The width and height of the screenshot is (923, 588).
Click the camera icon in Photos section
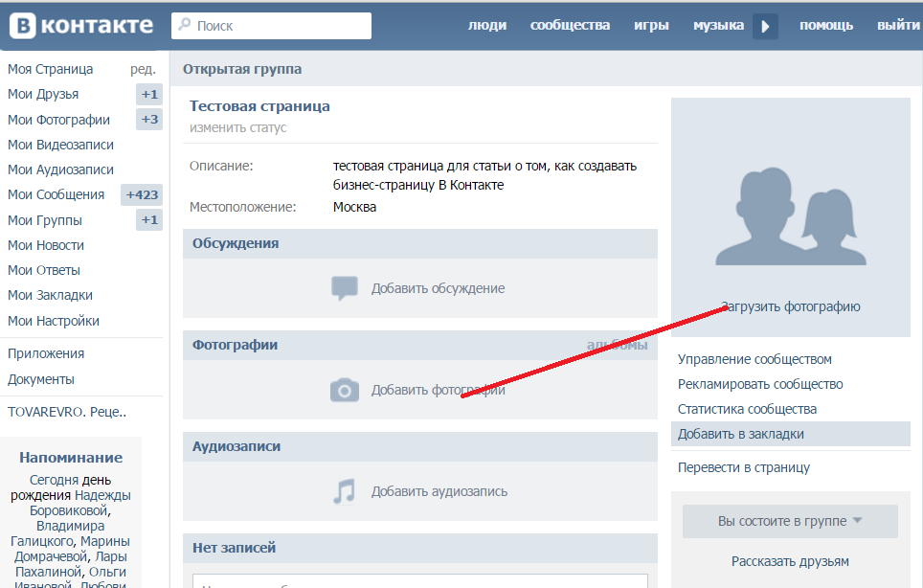pos(345,390)
